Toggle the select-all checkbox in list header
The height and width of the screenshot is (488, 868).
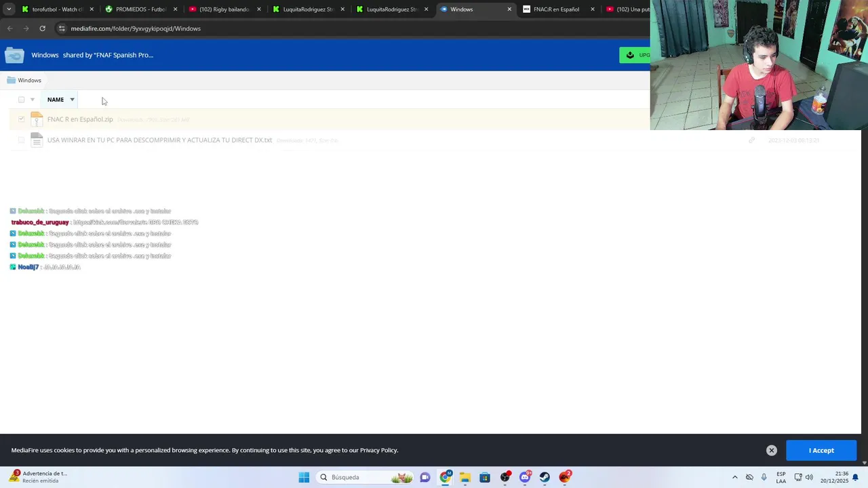click(x=21, y=100)
